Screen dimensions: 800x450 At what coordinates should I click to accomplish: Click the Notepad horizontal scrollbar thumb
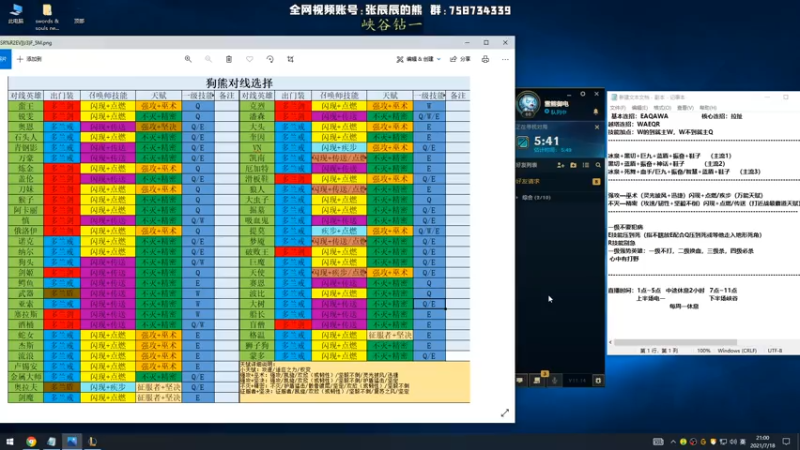pos(676,342)
